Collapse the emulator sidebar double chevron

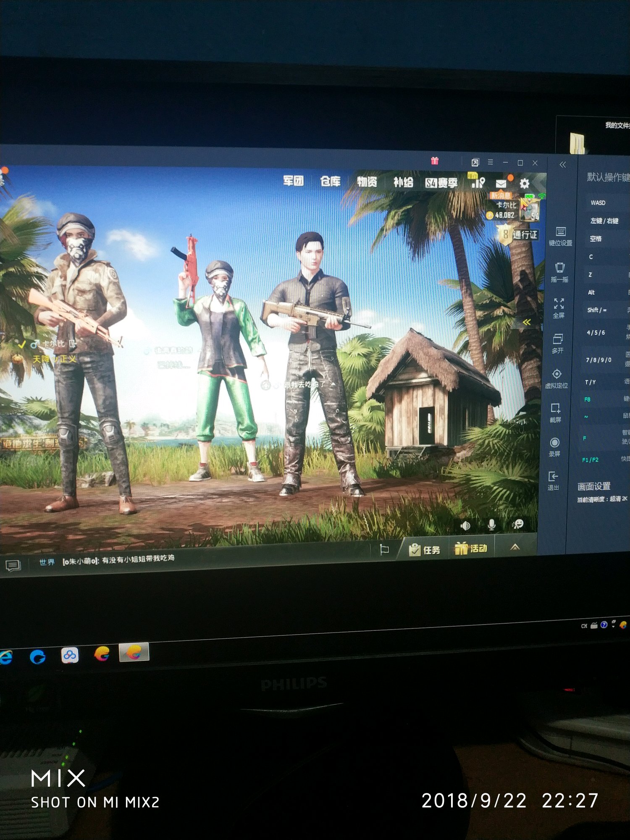563,165
